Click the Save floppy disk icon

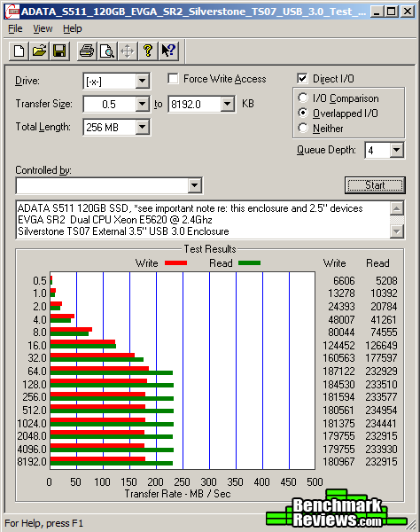point(59,51)
